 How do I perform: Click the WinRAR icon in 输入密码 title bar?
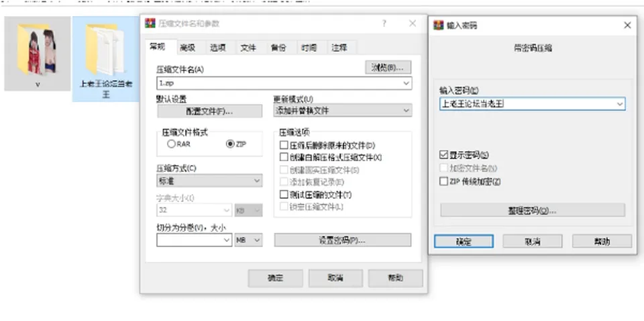(439, 26)
